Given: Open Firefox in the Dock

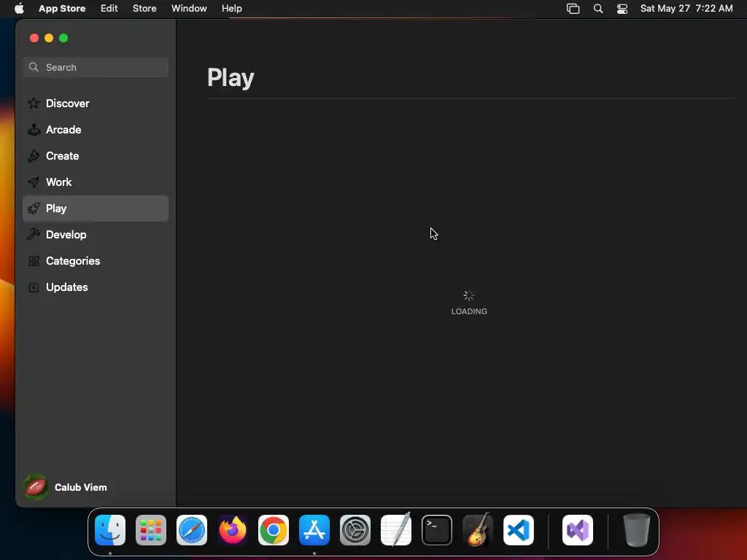Looking at the screenshot, I should [233, 530].
